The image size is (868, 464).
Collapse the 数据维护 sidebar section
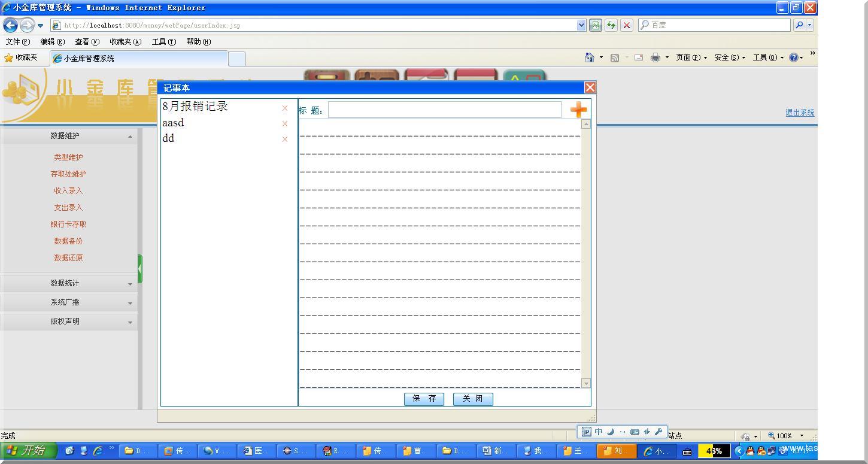pos(130,137)
